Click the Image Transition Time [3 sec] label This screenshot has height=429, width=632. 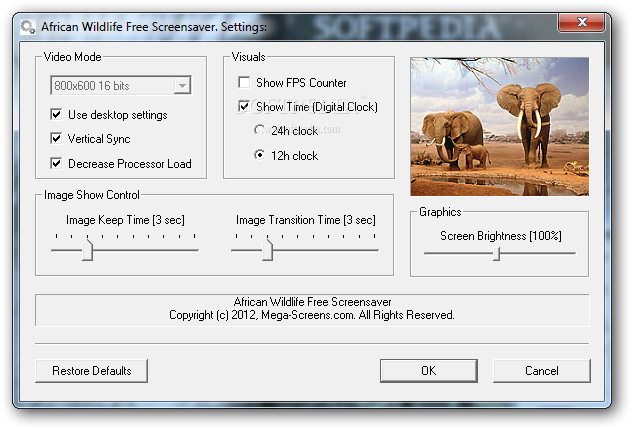click(306, 220)
